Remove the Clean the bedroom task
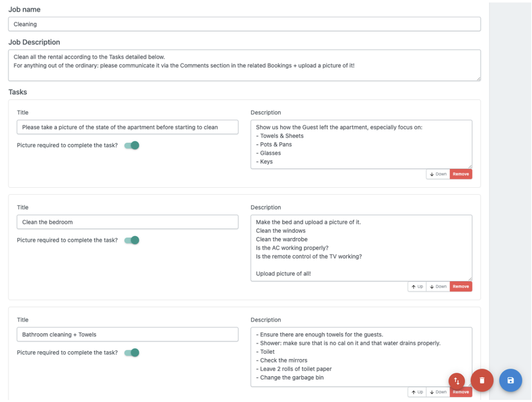The height and width of the screenshot is (402, 532). 461,287
